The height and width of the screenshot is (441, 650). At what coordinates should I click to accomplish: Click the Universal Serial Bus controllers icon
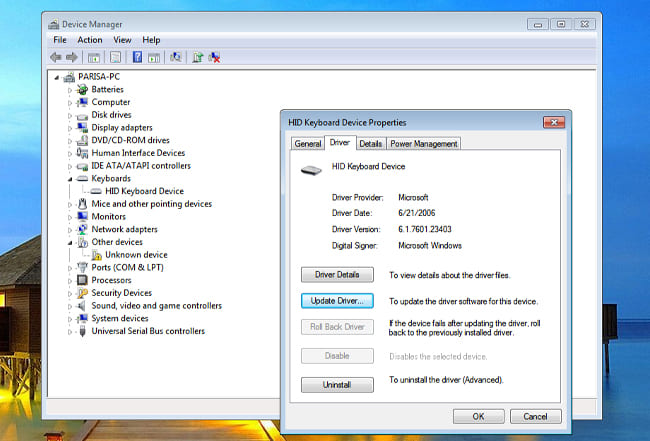pos(82,331)
